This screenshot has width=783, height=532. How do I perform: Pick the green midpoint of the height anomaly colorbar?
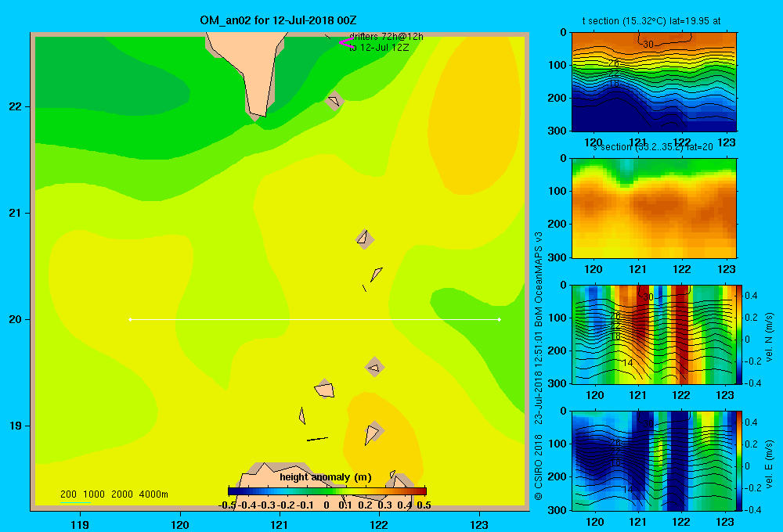327,491
